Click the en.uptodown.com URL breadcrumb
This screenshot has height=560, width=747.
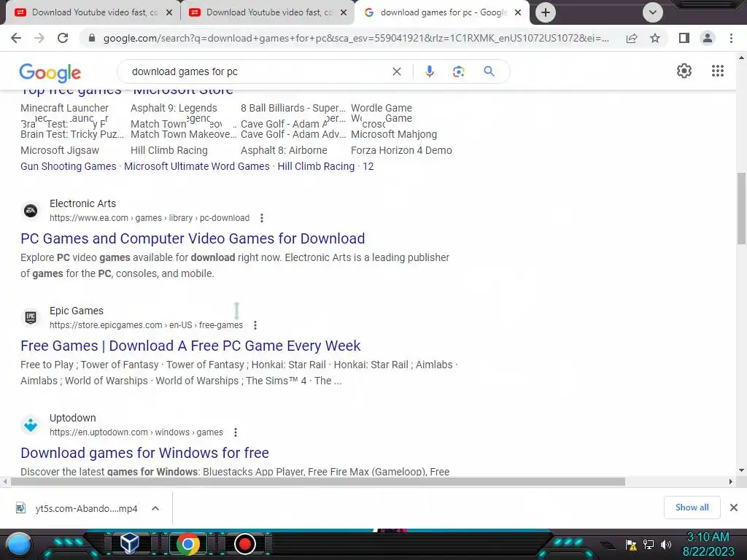pyautogui.click(x=136, y=432)
